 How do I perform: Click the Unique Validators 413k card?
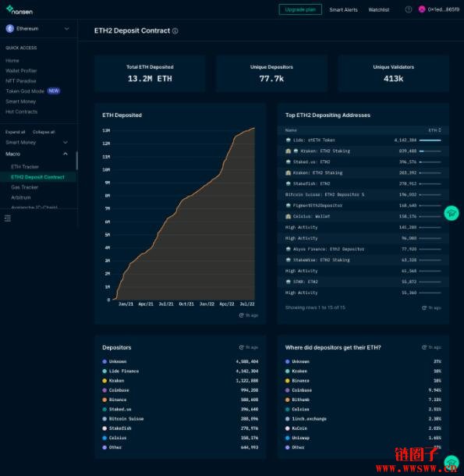coord(393,73)
